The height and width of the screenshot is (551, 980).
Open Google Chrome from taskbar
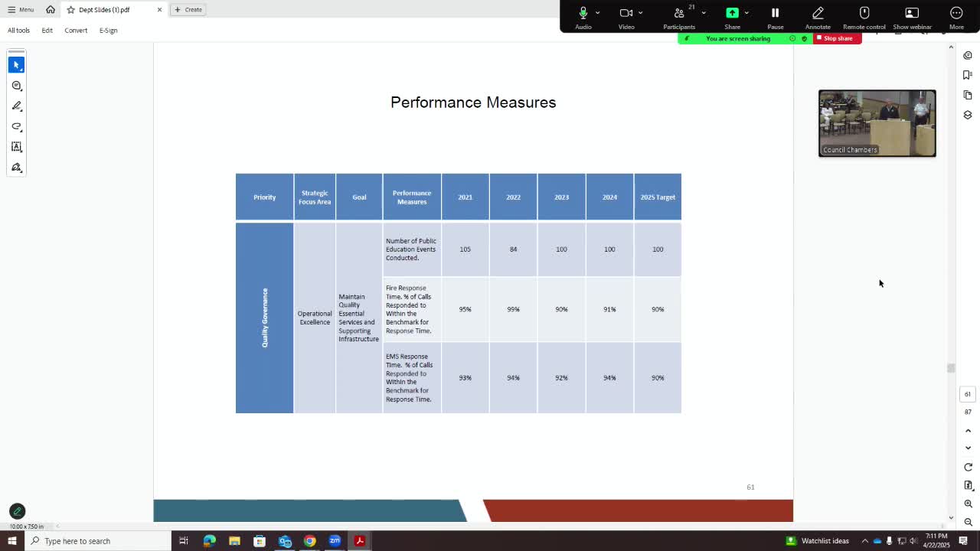click(x=309, y=541)
